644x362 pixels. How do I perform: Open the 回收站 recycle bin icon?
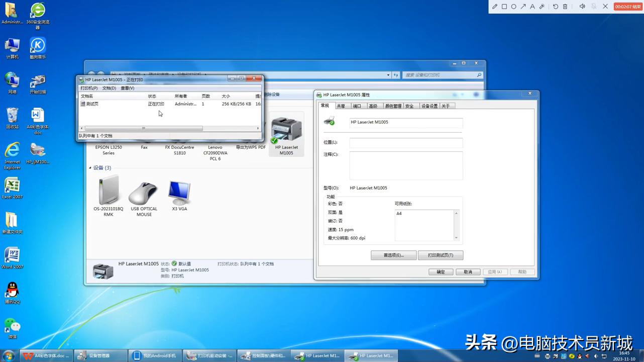tap(12, 118)
